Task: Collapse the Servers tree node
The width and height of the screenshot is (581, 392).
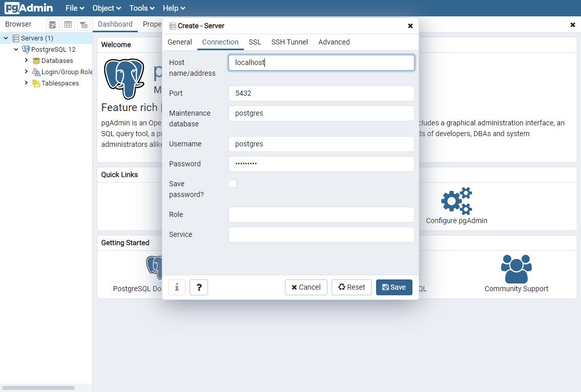Action: pos(6,38)
